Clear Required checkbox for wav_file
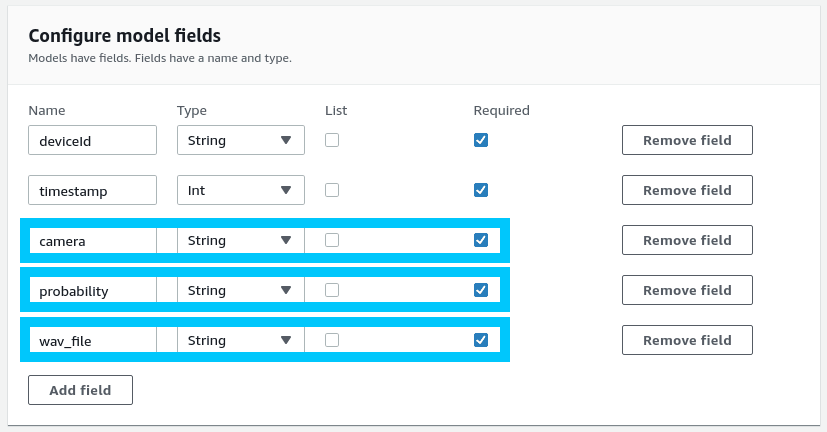The width and height of the screenshot is (827, 432). click(x=481, y=340)
